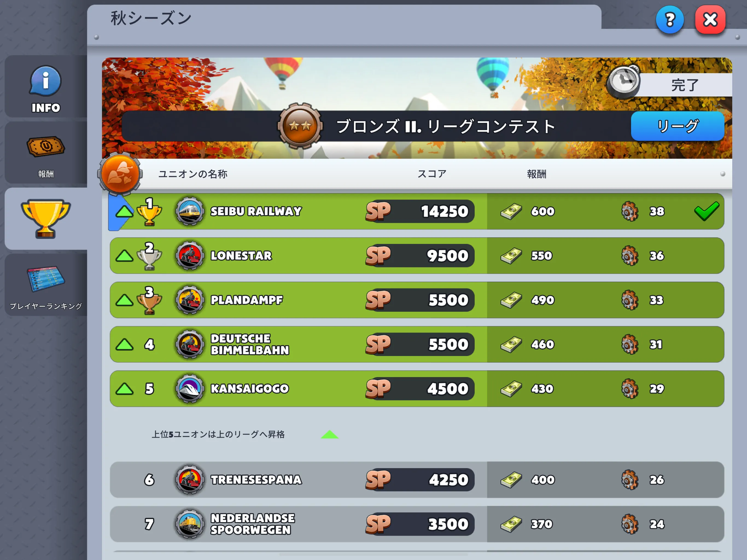Click green promotion arrow on Deutsche Bimmelbahn row
The height and width of the screenshot is (560, 747).
124,345
